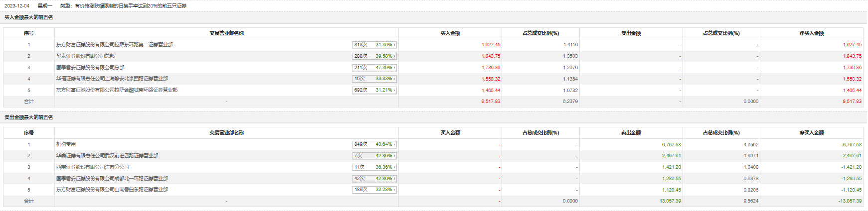
Task: Select 东方财富证券山南香曲东路证券营业部 link
Action: point(112,190)
